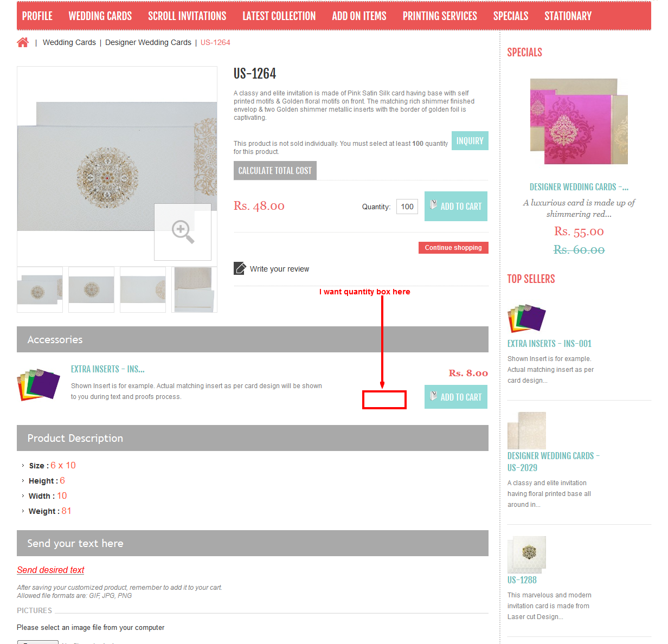668x644 pixels.
Task: Open the Extra Inserts image under Top Sellers
Action: [x=526, y=318]
